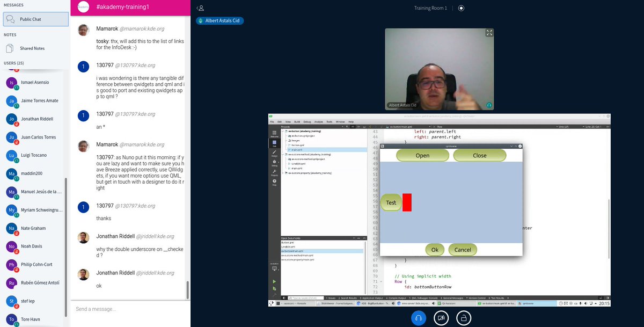Click the Type to locate search field
The height and width of the screenshot is (327, 644).
click(x=305, y=297)
